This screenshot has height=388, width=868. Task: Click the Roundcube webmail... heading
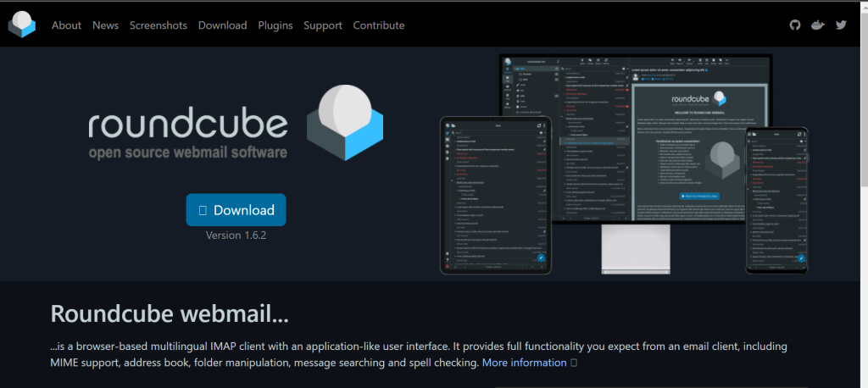click(170, 313)
